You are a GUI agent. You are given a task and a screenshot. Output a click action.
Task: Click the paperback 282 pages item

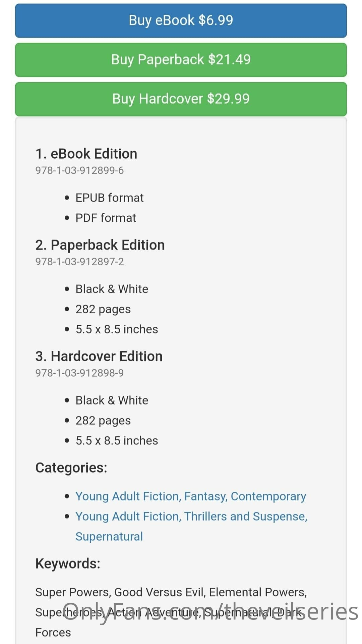click(103, 309)
